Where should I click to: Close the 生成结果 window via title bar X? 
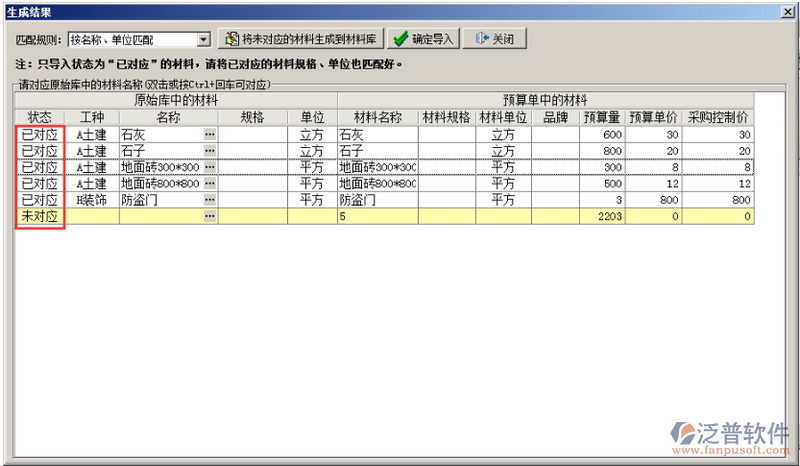coord(789,11)
